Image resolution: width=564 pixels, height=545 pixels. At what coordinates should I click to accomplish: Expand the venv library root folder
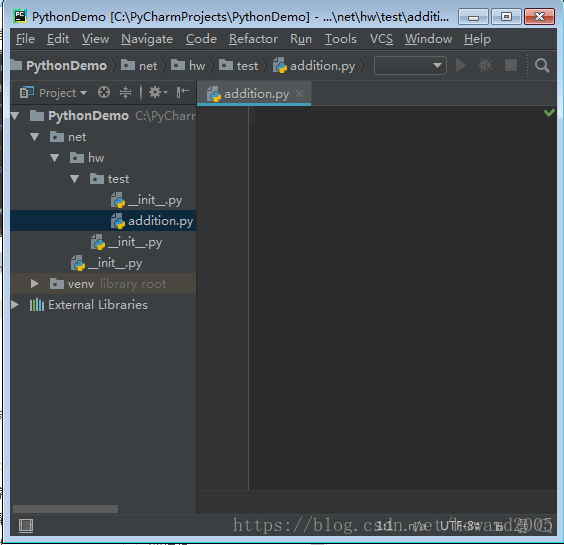(x=35, y=284)
